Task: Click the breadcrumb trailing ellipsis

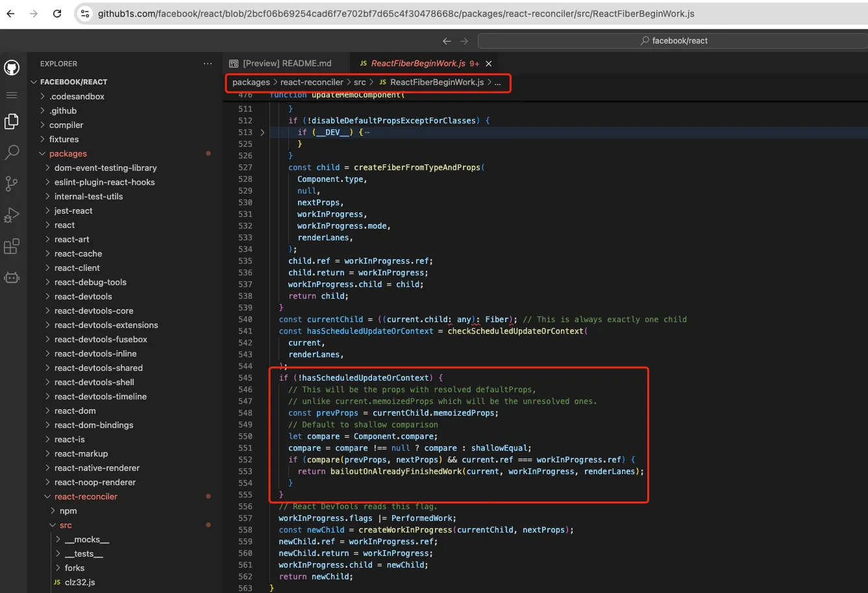Action: click(x=498, y=82)
